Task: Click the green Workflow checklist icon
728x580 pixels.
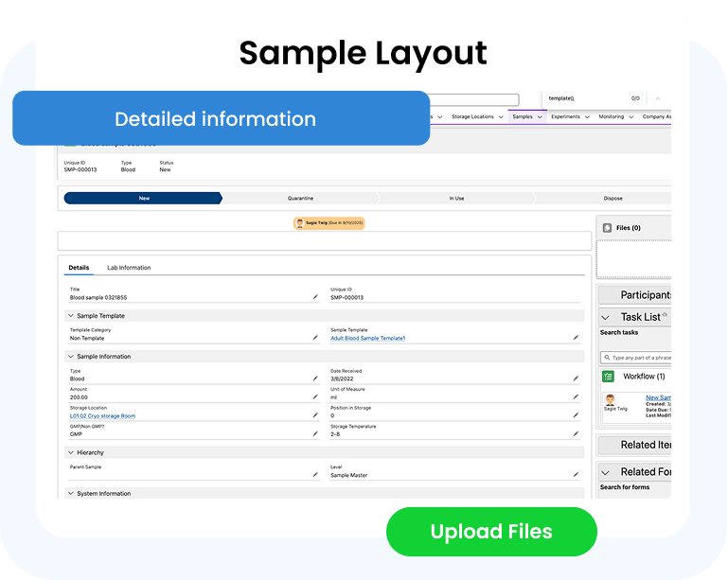Action: click(x=608, y=377)
